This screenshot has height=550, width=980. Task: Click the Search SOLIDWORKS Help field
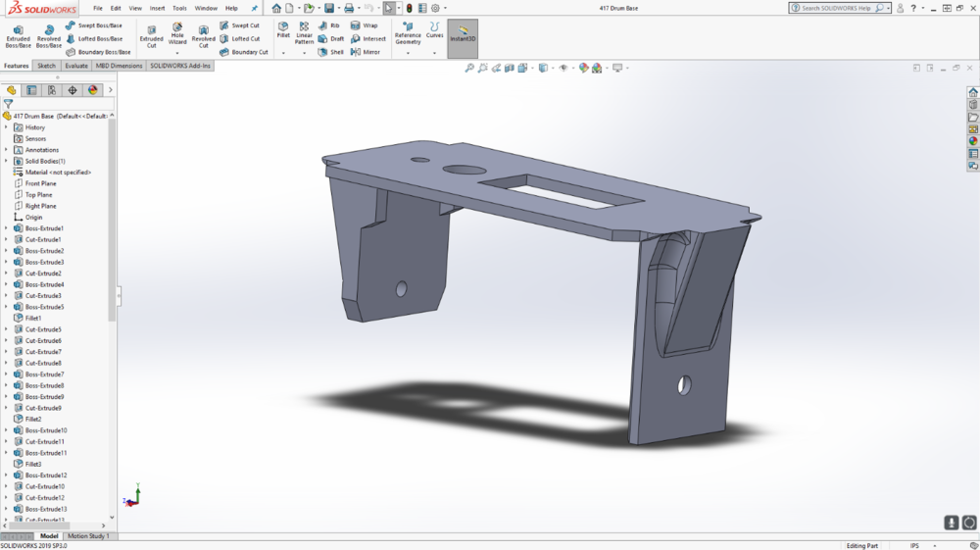pyautogui.click(x=836, y=8)
